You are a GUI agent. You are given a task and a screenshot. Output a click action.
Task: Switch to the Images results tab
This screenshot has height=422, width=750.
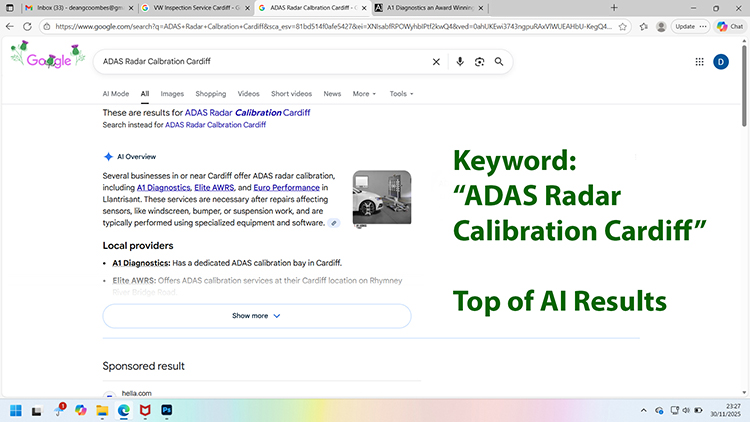(x=172, y=94)
